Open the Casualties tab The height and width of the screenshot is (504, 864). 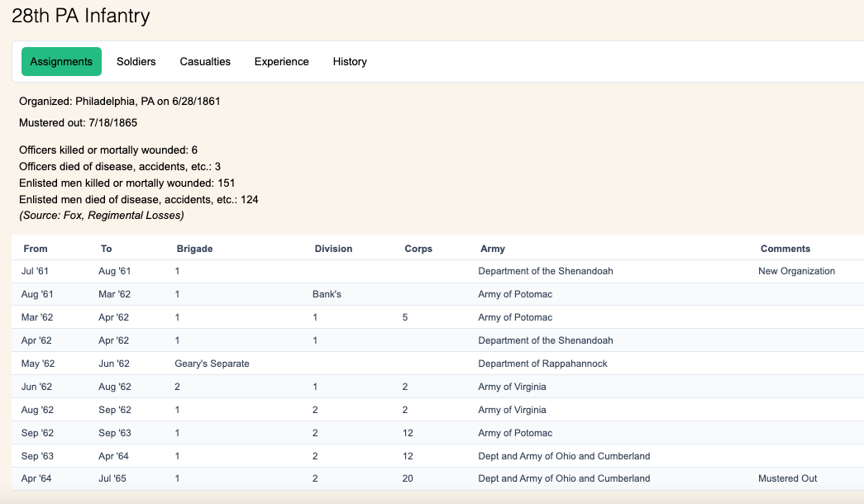[x=205, y=62]
